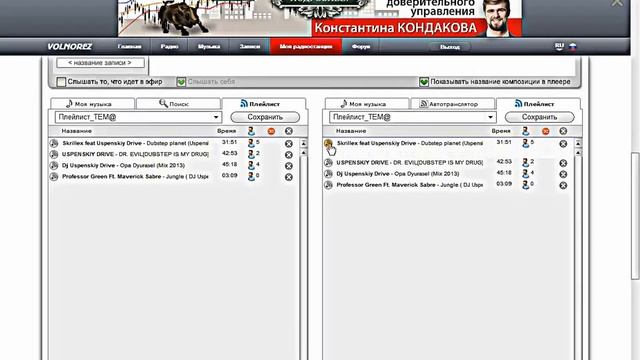Screen dimensions: 640x360
Task: Switch to left 'Моя музыка' tab
Action: [x=92, y=104]
